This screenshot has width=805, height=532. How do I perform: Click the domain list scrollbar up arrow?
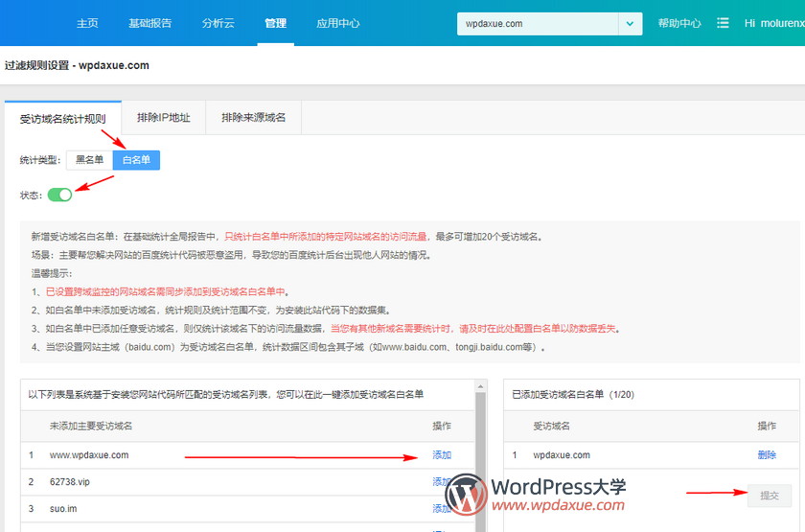480,386
